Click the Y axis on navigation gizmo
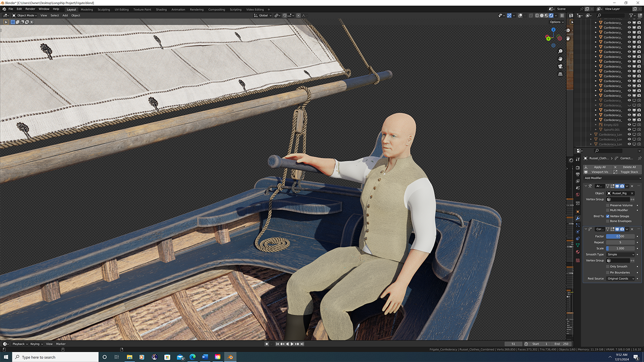 [x=548, y=38]
